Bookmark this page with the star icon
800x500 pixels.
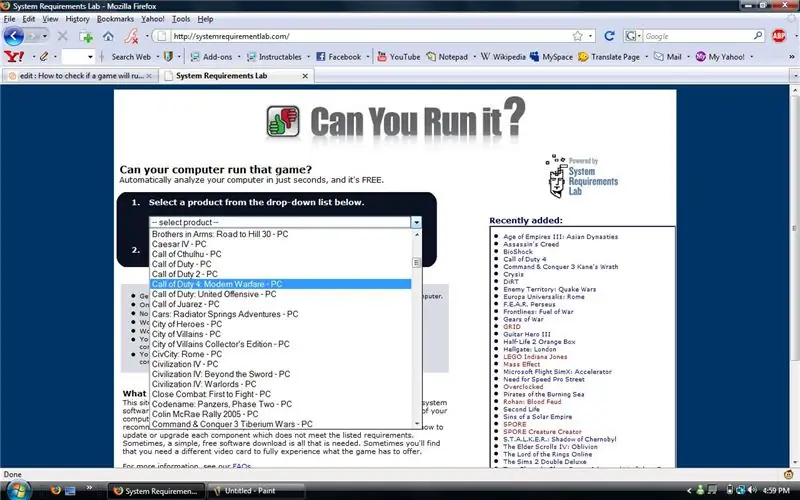578,36
